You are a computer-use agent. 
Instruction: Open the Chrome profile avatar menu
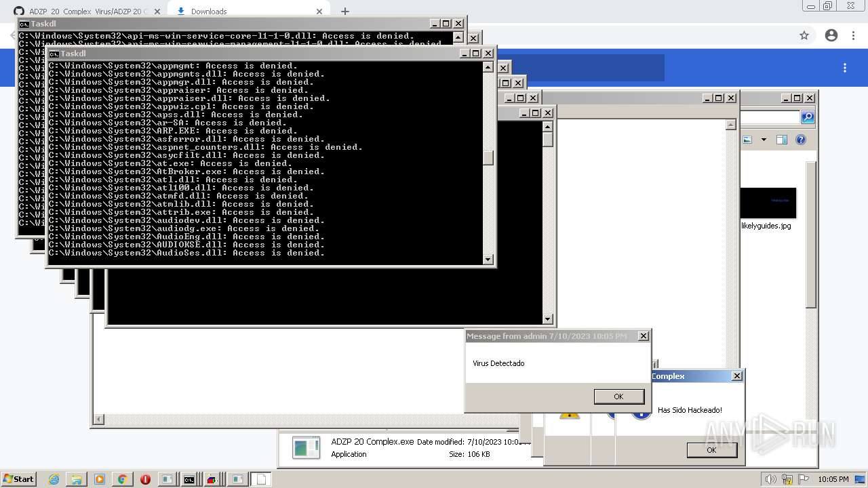(x=831, y=35)
